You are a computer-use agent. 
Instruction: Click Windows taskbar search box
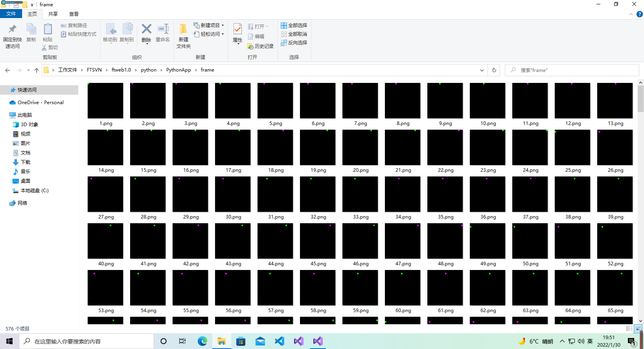(x=86, y=341)
